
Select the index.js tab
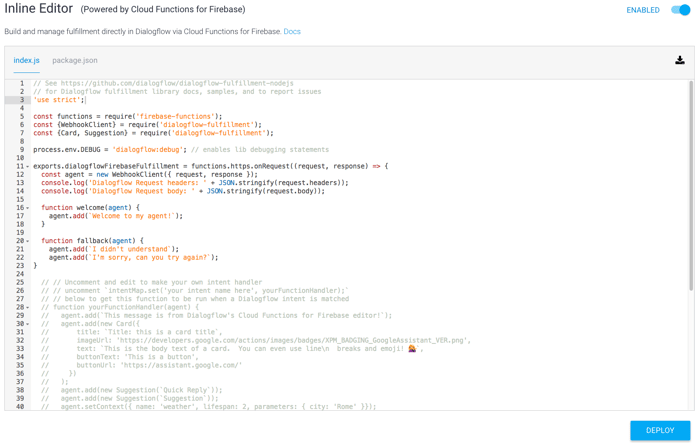pos(27,61)
